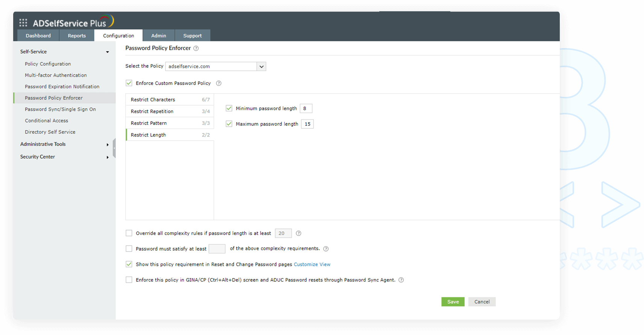Open the Customize View link
The image size is (644, 335).
[312, 264]
